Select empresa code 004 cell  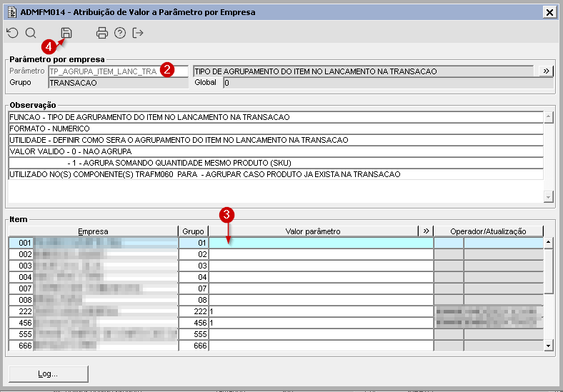(x=21, y=277)
